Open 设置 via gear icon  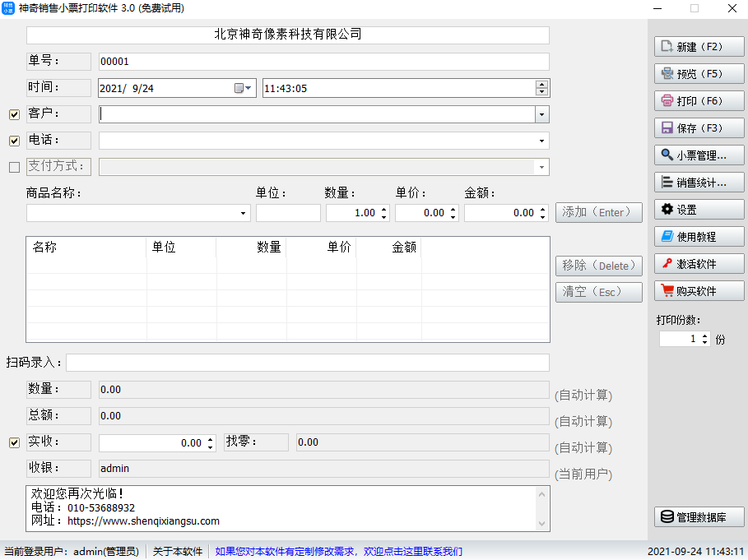(x=667, y=209)
